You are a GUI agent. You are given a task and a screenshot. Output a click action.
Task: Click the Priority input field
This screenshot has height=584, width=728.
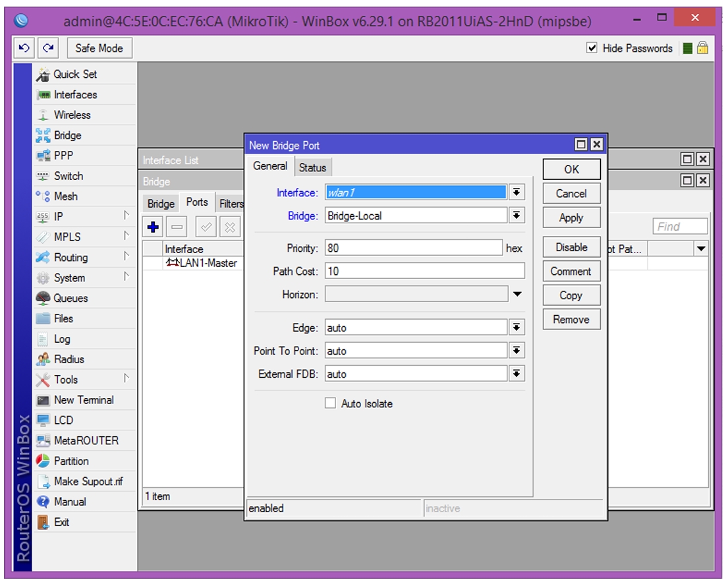pyautogui.click(x=414, y=248)
